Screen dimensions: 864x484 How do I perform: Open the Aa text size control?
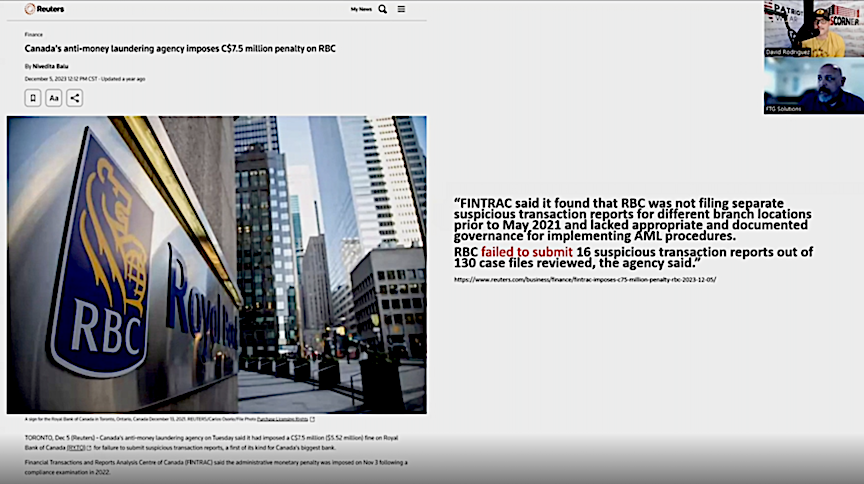pyautogui.click(x=54, y=98)
